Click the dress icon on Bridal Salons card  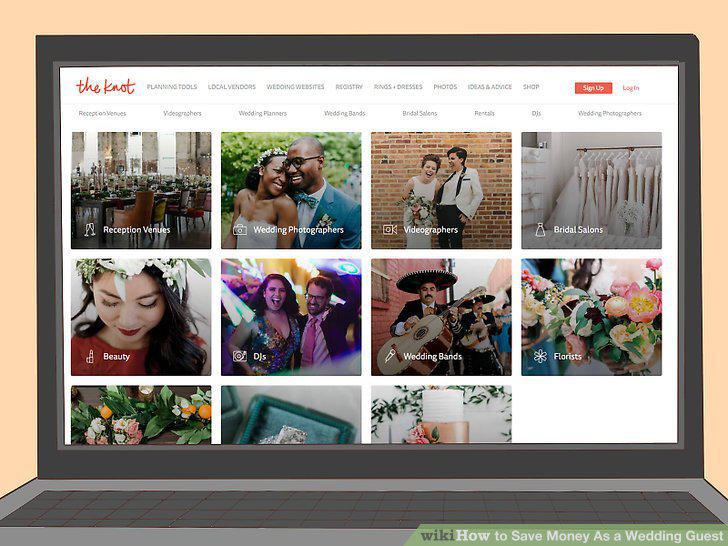pos(540,229)
